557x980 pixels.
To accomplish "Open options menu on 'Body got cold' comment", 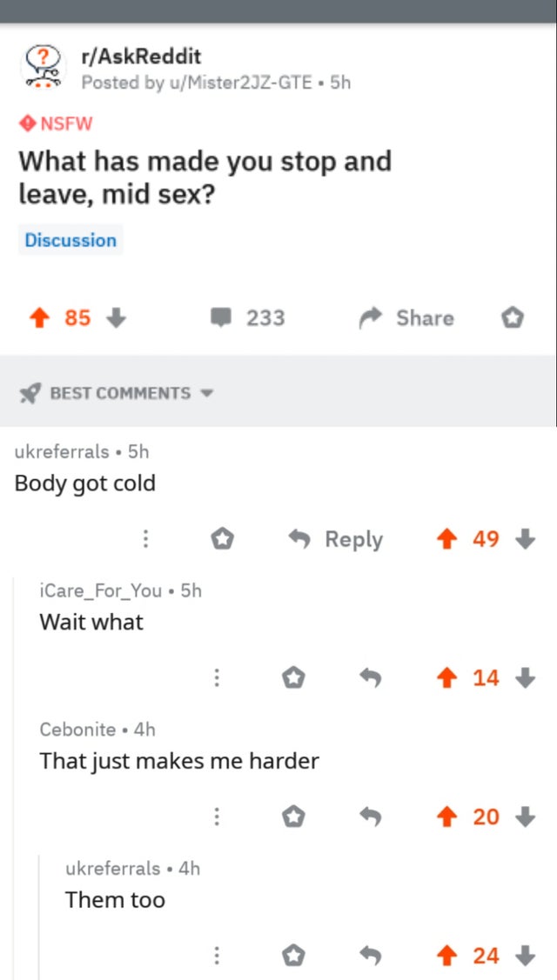I will [145, 539].
